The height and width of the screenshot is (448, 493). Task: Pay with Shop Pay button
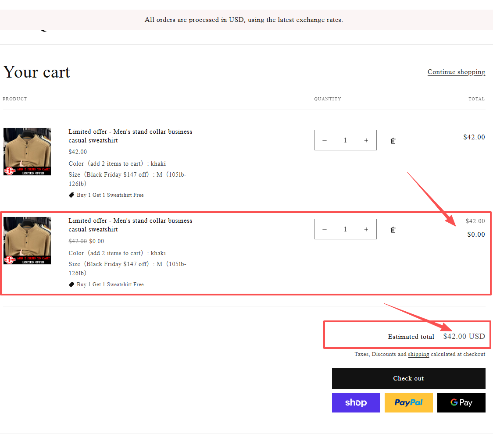coord(356,402)
